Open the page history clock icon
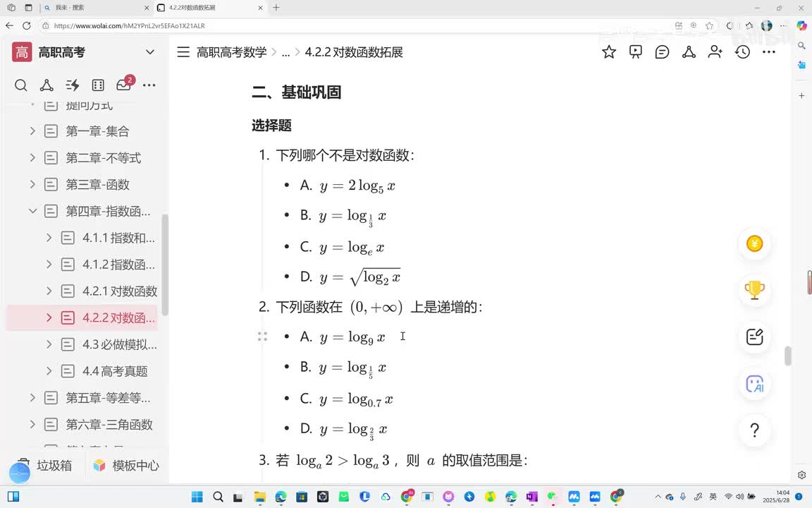Screen dimensions: 812x508 pyautogui.click(x=743, y=52)
